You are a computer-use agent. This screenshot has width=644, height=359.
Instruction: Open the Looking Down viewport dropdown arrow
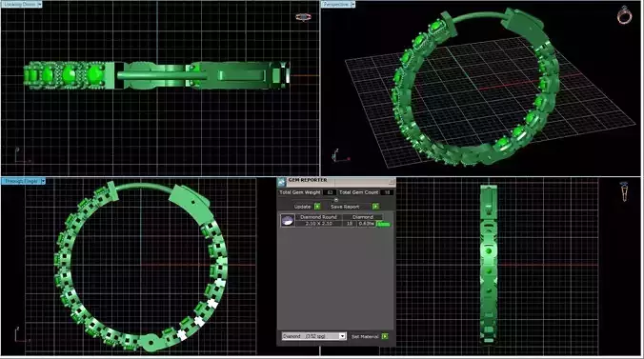point(40,4)
